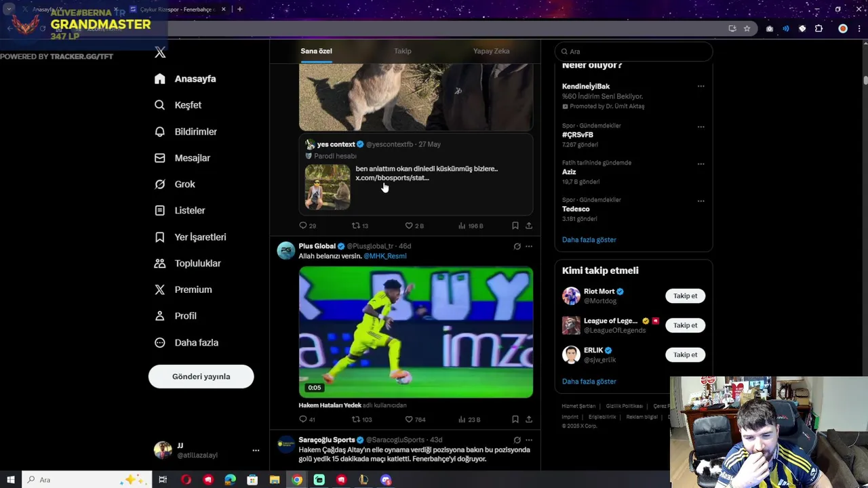The height and width of the screenshot is (488, 868).
Task: View Plus Global post's 23 B analytics
Action: (x=462, y=420)
